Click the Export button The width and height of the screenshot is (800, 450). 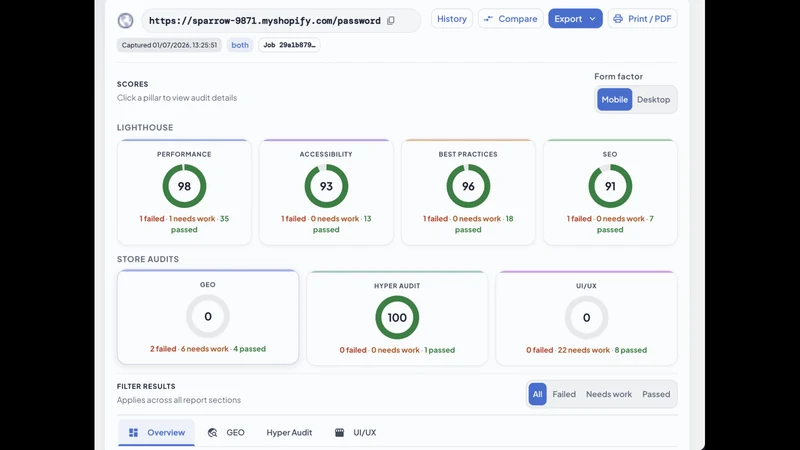coord(575,19)
